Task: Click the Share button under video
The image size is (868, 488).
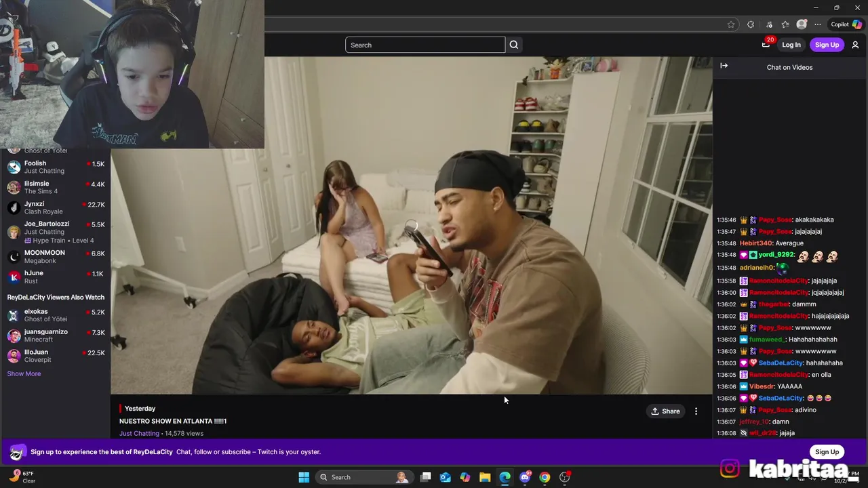Action: 665,411
